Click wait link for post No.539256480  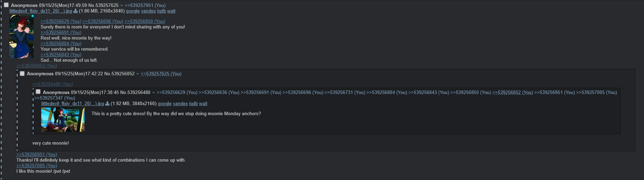[203, 104]
